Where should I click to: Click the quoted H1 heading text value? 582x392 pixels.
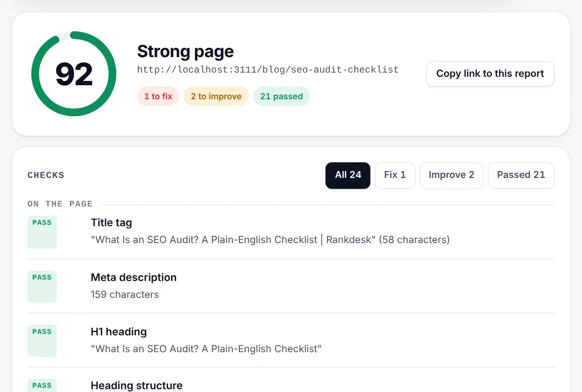tap(206, 349)
